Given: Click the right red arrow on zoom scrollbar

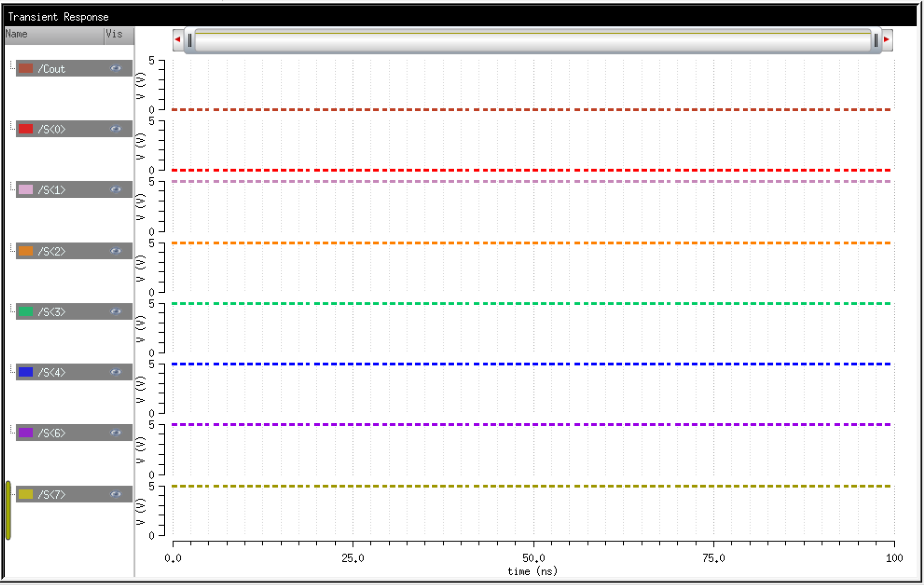Looking at the screenshot, I should tap(887, 39).
